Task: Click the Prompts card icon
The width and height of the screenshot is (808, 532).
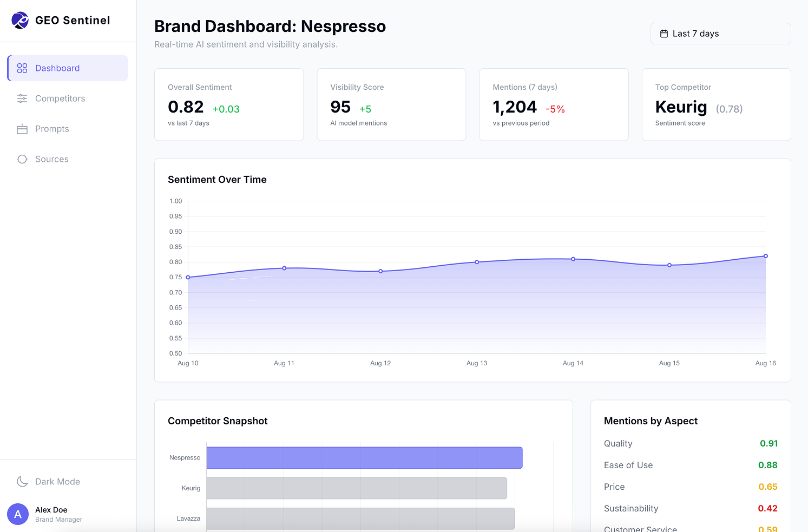Action: [x=22, y=129]
